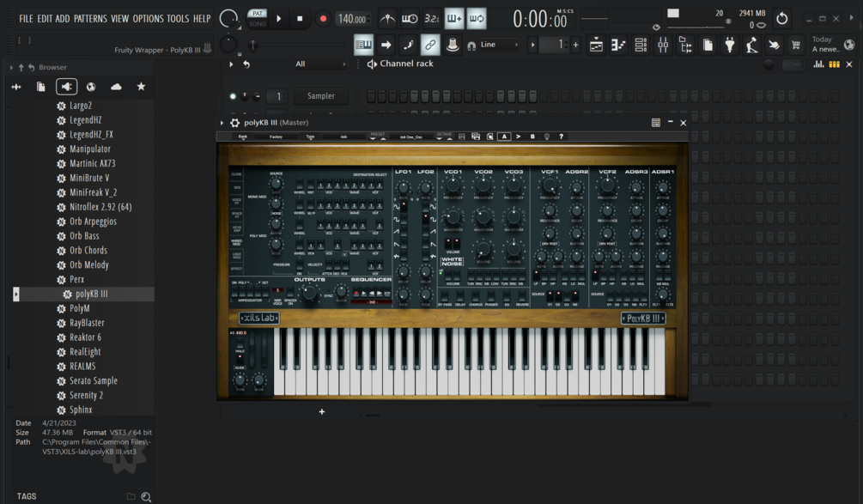Open the content library cart icon
This screenshot has height=504, width=863.
(796, 46)
